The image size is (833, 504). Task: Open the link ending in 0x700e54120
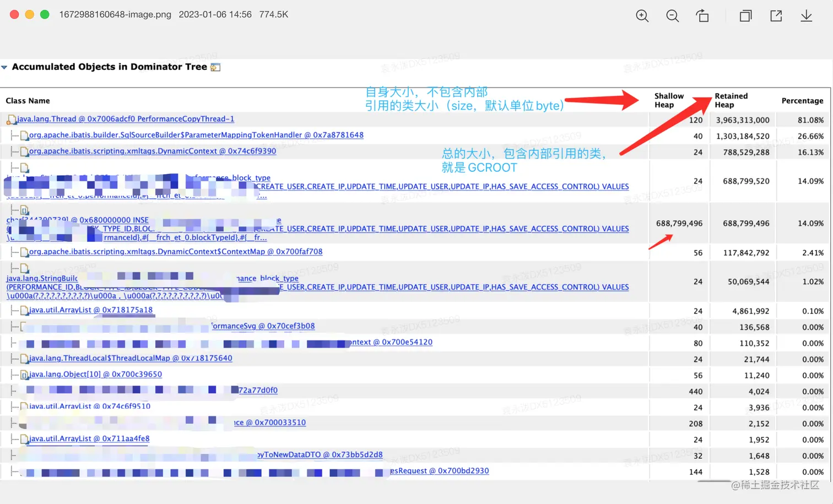tap(391, 342)
